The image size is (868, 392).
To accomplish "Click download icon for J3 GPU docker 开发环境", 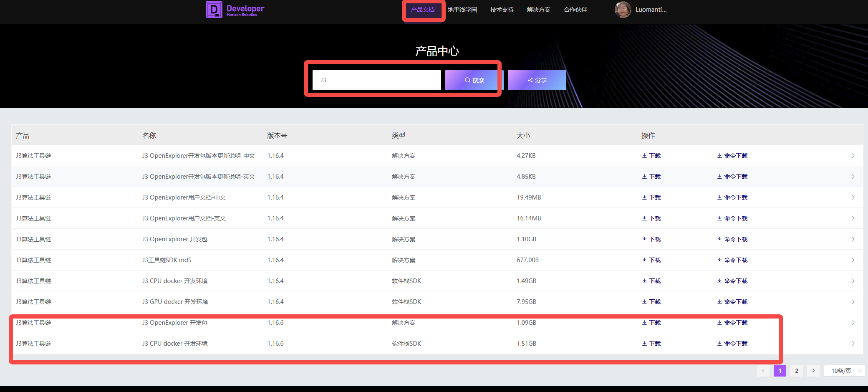I will coord(651,302).
